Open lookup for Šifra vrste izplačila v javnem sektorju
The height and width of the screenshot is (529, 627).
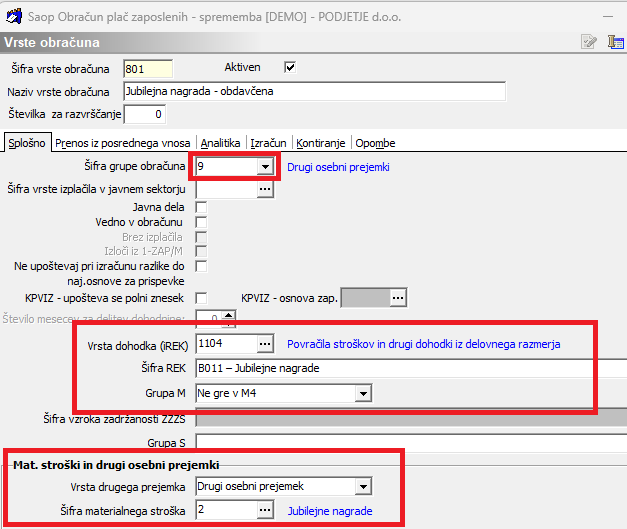point(265,189)
